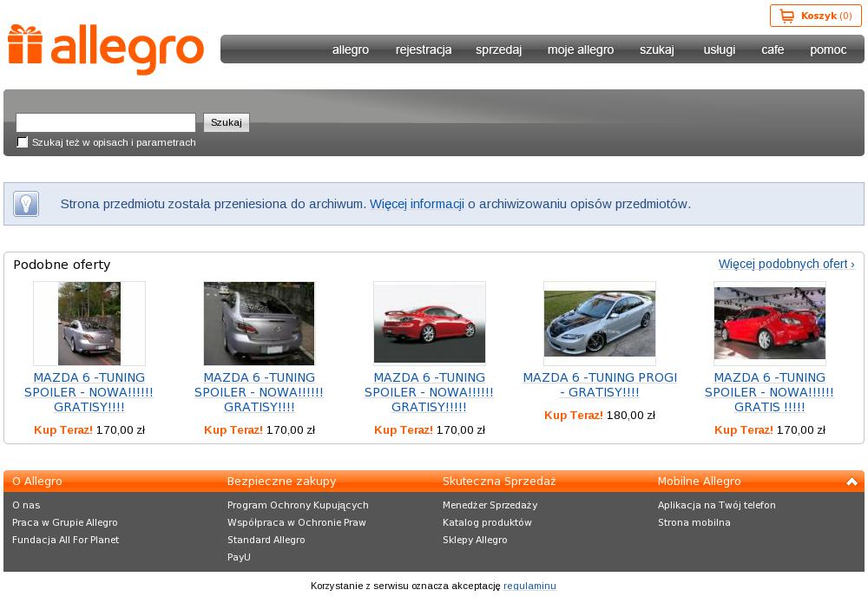Open 'Sklepy Allegro' footer link
The width and height of the screenshot is (868, 603).
tap(475, 540)
